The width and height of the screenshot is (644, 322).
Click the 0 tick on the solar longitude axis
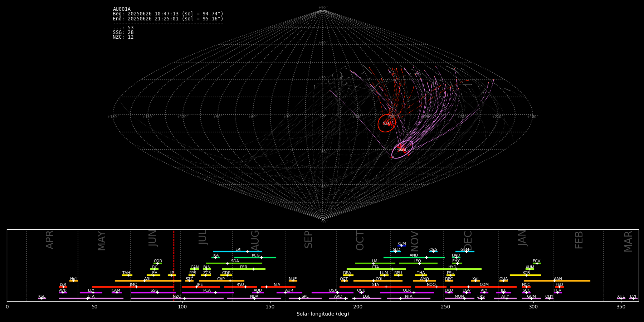coord(7,307)
